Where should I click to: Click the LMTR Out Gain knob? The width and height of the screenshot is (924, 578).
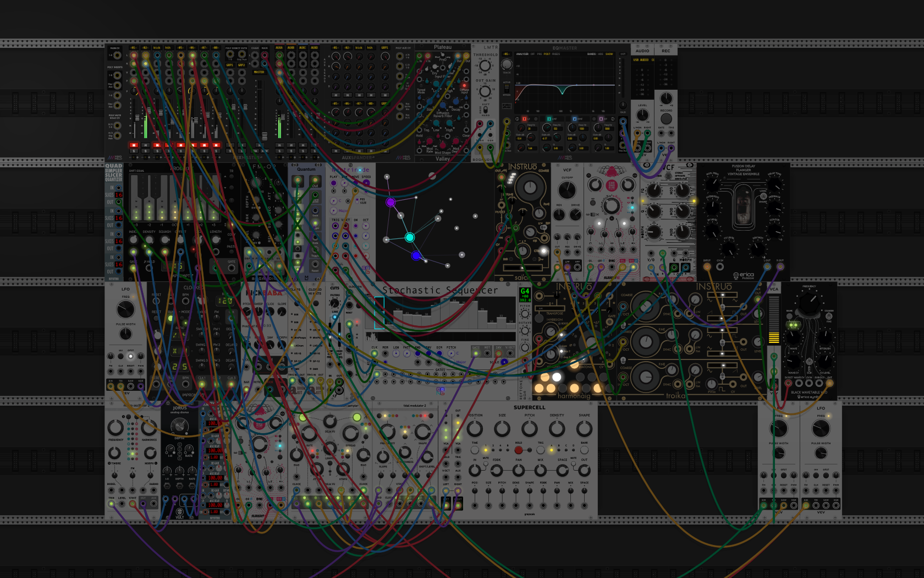click(x=485, y=91)
